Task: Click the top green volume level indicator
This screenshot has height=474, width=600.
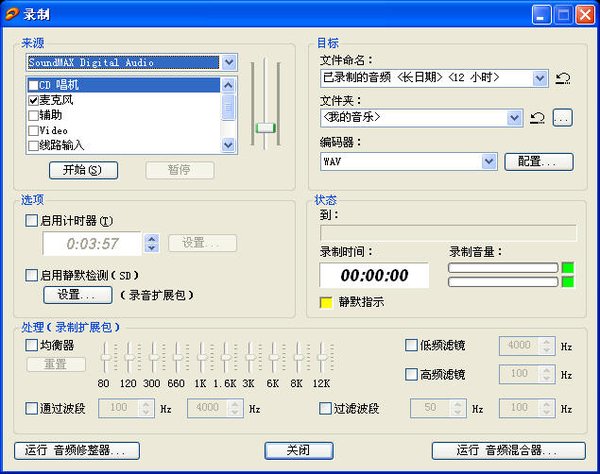Action: point(568,267)
